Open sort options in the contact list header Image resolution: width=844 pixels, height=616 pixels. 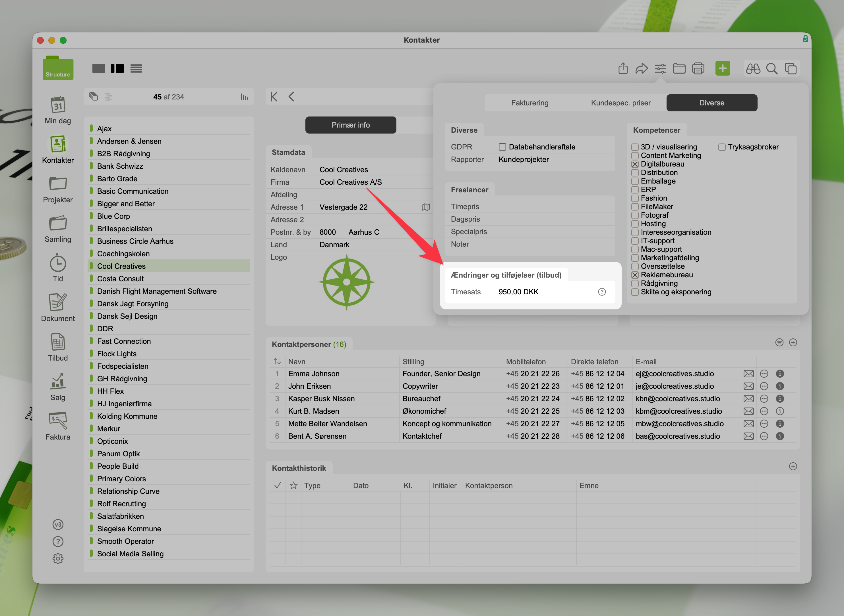[244, 97]
